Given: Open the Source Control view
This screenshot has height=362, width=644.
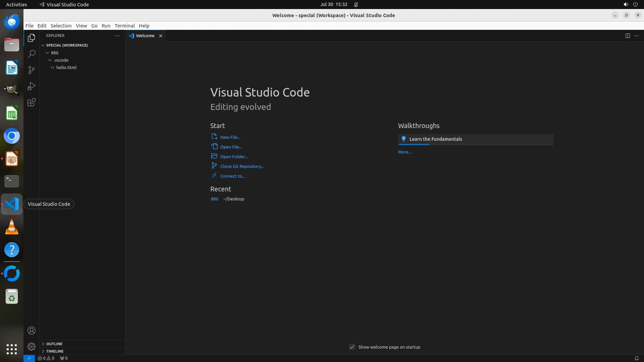Looking at the screenshot, I should (32, 70).
